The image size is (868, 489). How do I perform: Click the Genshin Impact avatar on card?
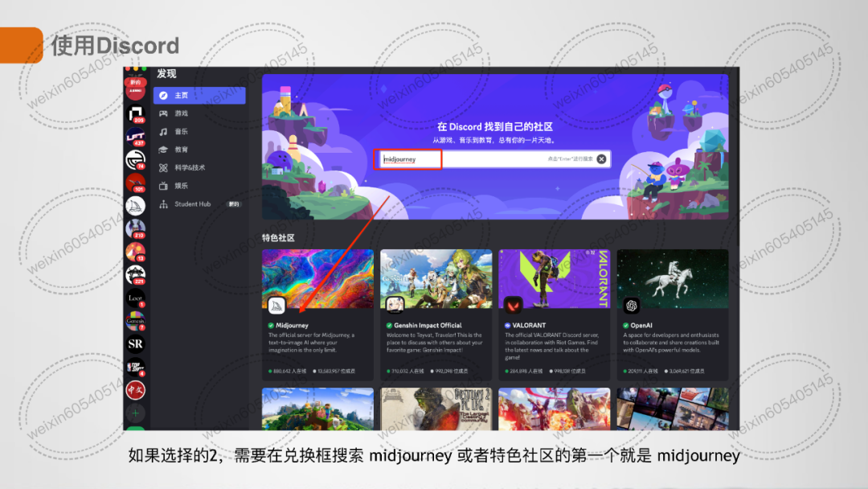coord(395,305)
